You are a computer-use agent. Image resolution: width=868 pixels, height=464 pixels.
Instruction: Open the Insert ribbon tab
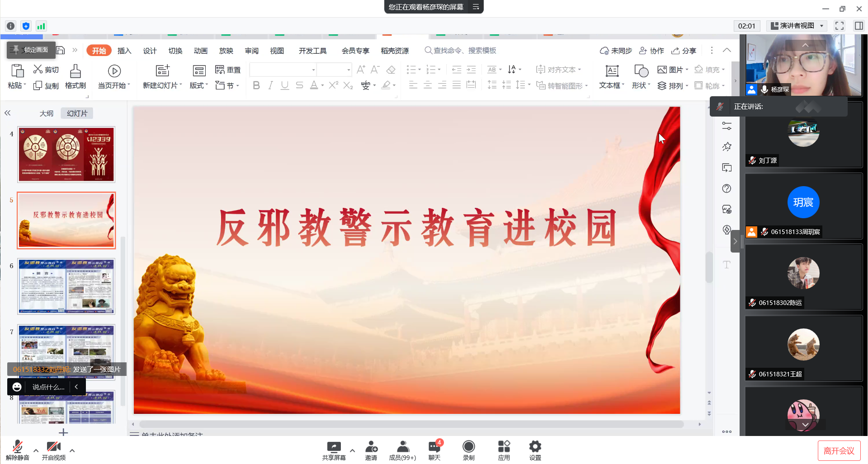pos(124,51)
